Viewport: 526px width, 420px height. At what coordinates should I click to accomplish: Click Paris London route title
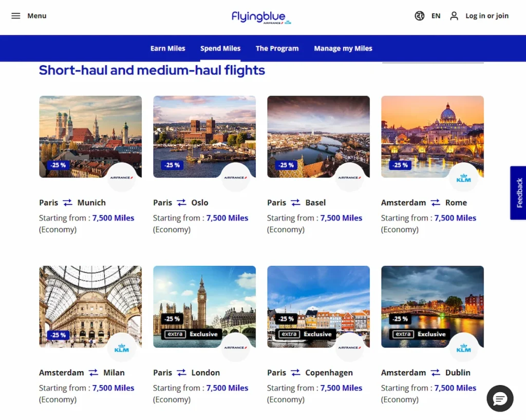(186, 372)
